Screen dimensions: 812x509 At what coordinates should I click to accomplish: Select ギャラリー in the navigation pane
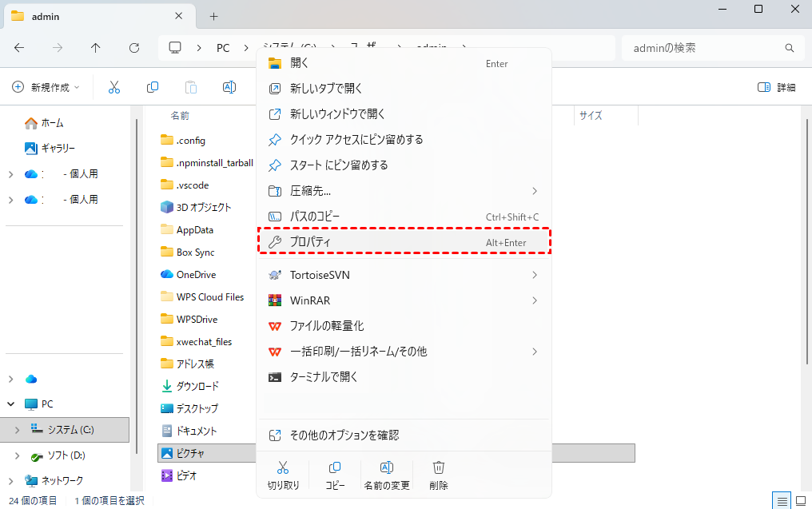coord(58,149)
